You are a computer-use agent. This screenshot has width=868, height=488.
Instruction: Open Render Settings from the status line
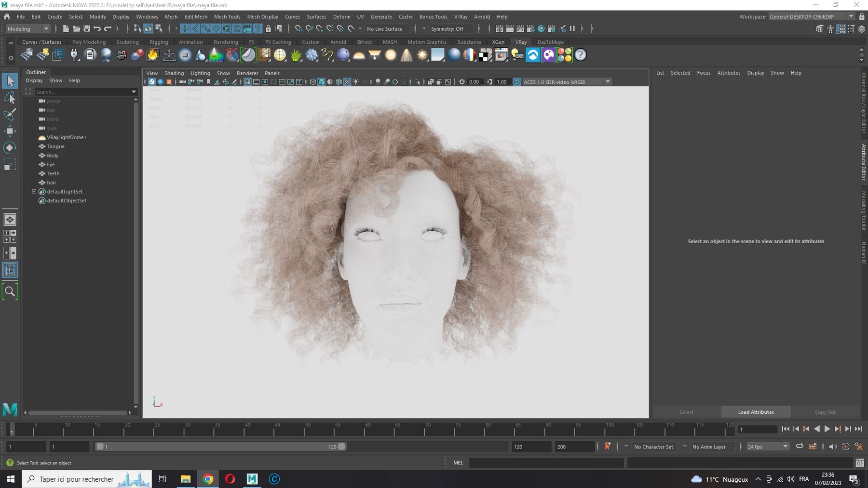click(x=531, y=28)
